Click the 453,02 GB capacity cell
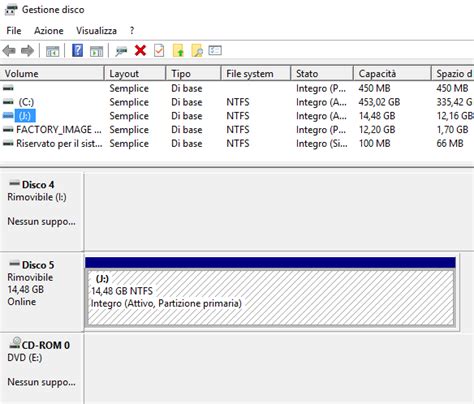The height and width of the screenshot is (404, 474). coord(379,102)
